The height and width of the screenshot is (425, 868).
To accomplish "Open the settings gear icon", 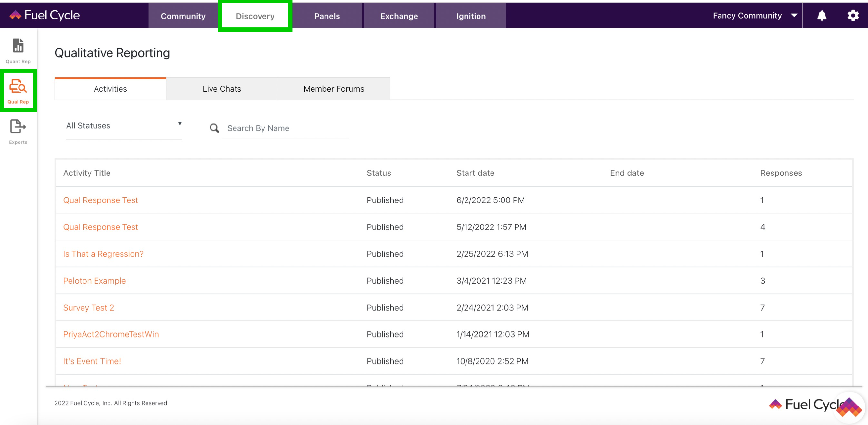I will (x=853, y=16).
